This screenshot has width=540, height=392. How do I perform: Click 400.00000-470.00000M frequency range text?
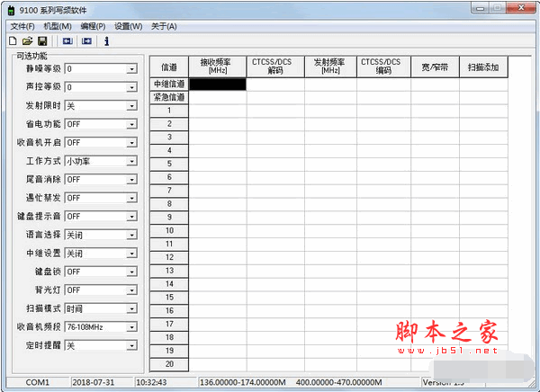coord(339,382)
